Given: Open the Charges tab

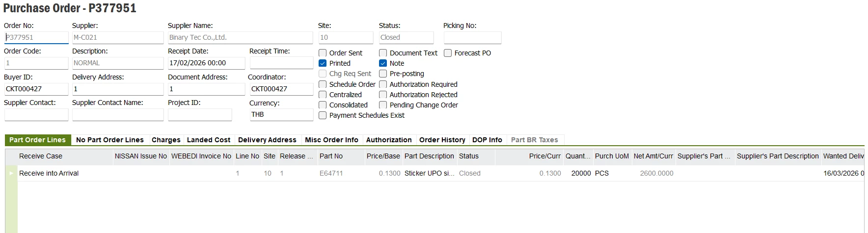Looking at the screenshot, I should (x=166, y=140).
